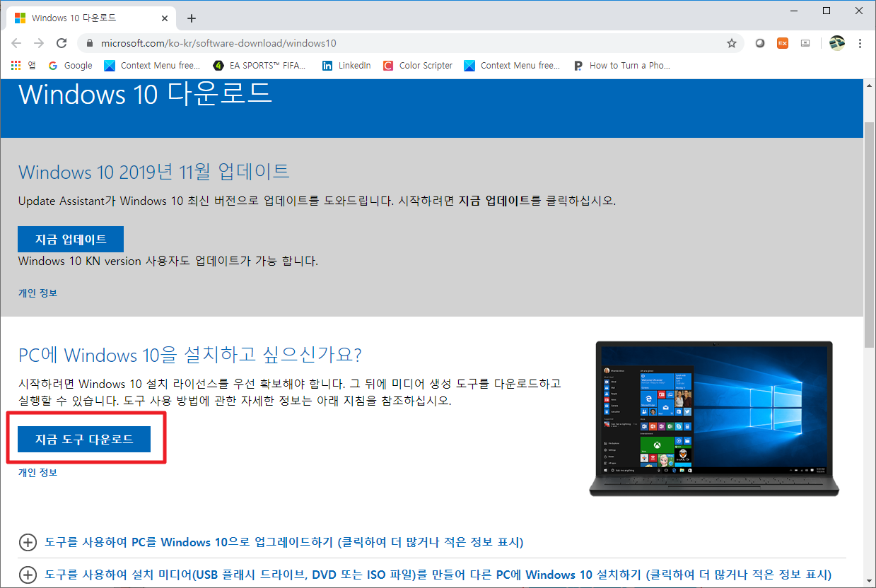The image size is (876, 588).
Task: Open 개인 정보 link under update section
Action: [x=37, y=293]
